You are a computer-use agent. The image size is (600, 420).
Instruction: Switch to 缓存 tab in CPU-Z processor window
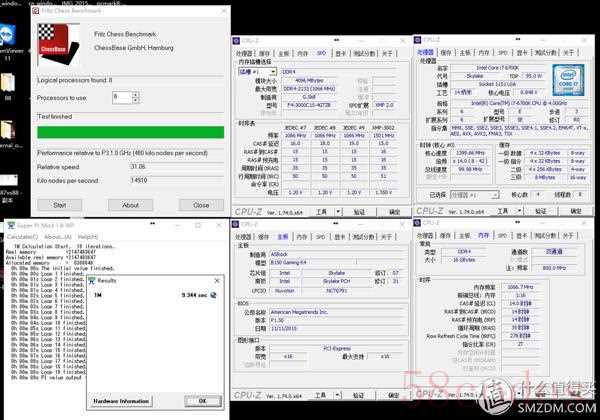tap(446, 52)
